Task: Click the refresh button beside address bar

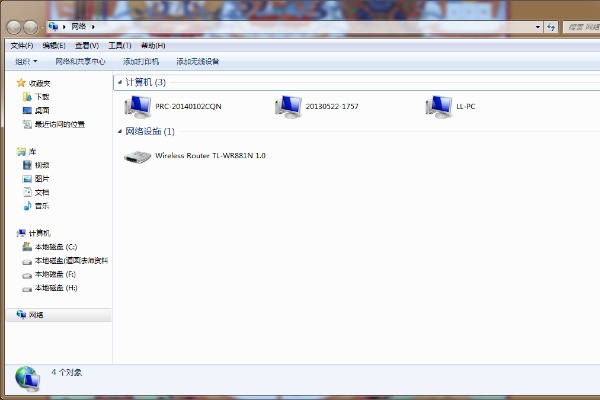Action: (551, 26)
